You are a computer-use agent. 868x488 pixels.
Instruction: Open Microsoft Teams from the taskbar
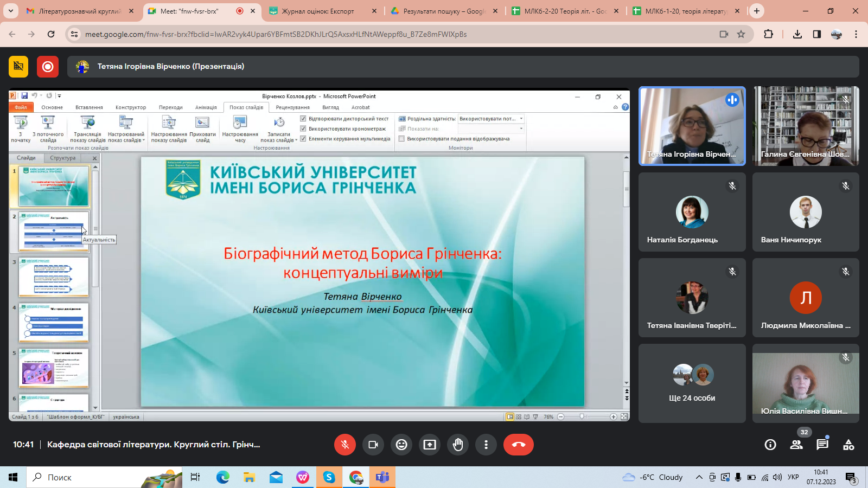[x=382, y=477]
